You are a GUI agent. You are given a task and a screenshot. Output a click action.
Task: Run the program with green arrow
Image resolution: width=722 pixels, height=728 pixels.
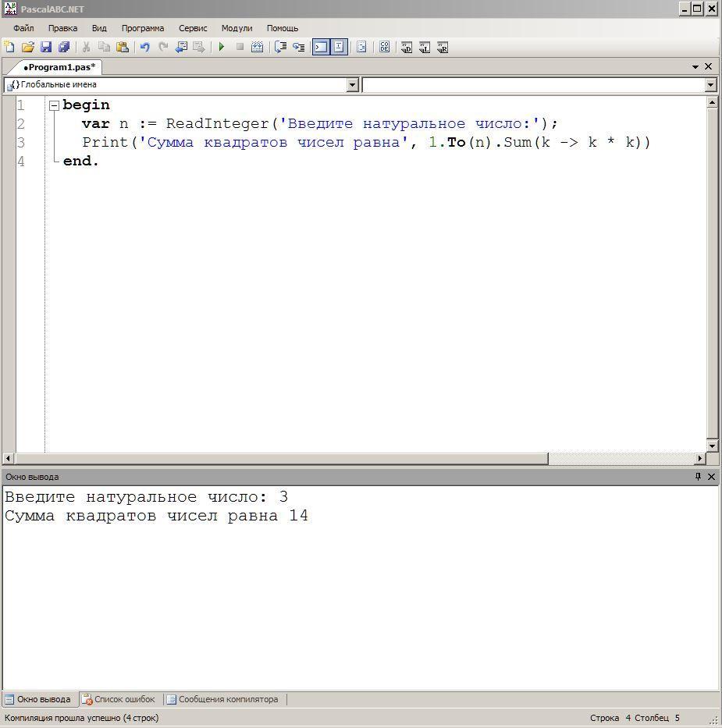[x=222, y=47]
